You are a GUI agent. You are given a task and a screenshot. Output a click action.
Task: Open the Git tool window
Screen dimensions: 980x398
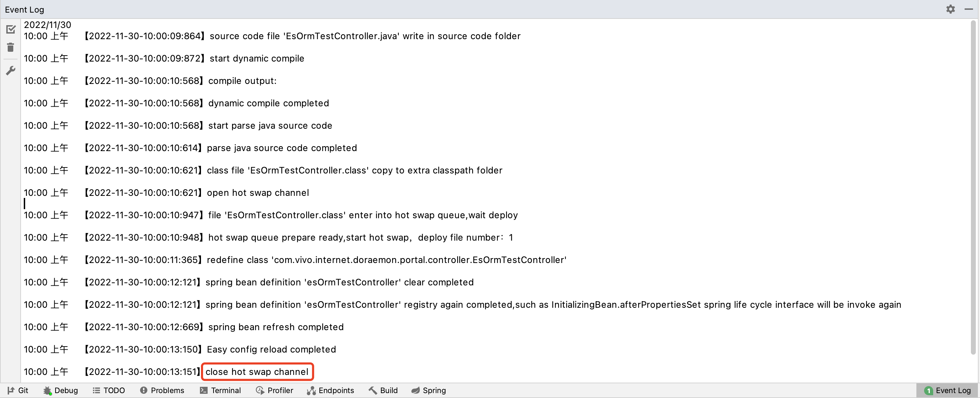(x=18, y=390)
